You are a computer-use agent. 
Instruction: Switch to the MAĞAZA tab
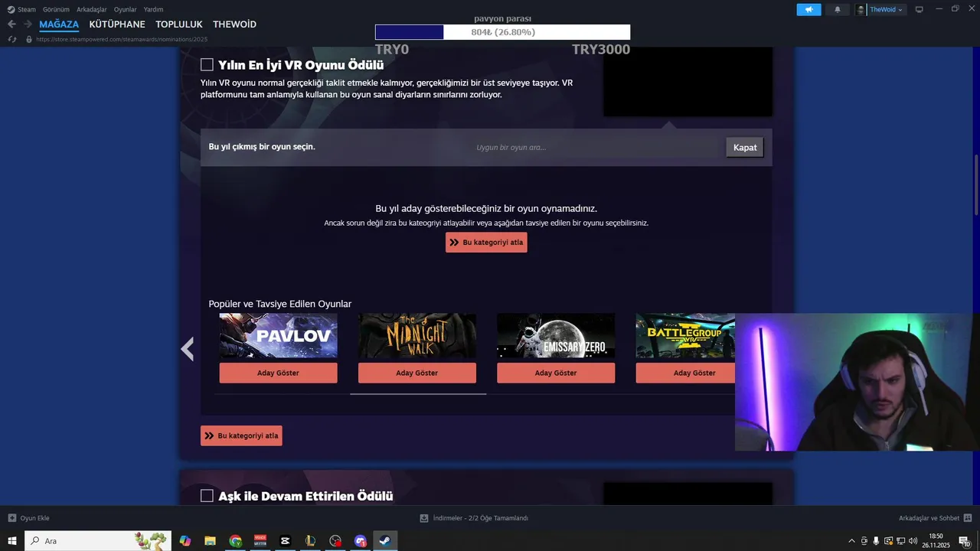(x=59, y=24)
